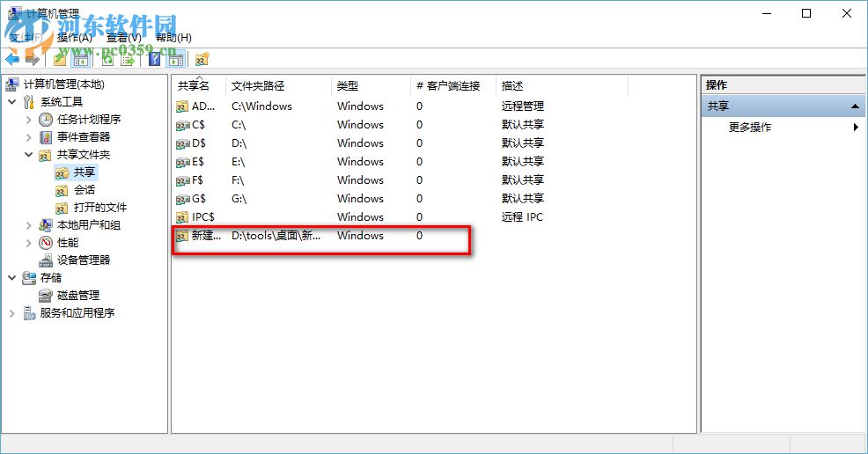Click the Refresh toolbar icon
This screenshot has height=454, width=868.
(107, 59)
